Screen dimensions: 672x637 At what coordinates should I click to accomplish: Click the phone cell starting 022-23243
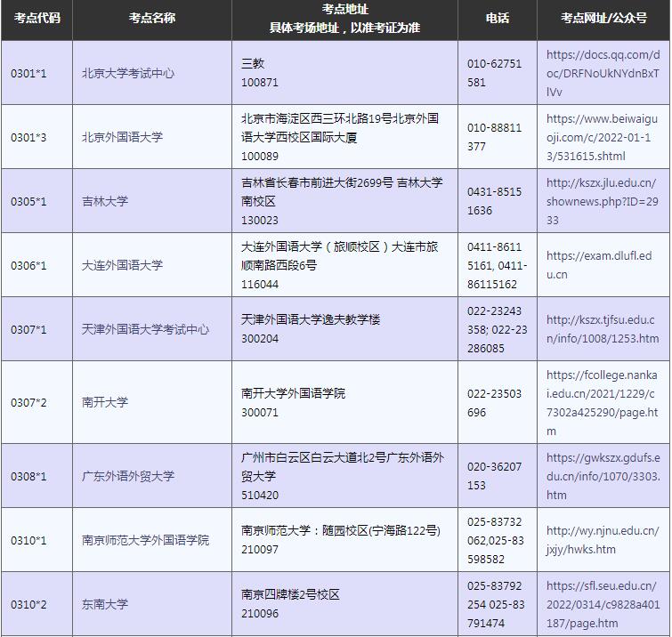(498, 329)
